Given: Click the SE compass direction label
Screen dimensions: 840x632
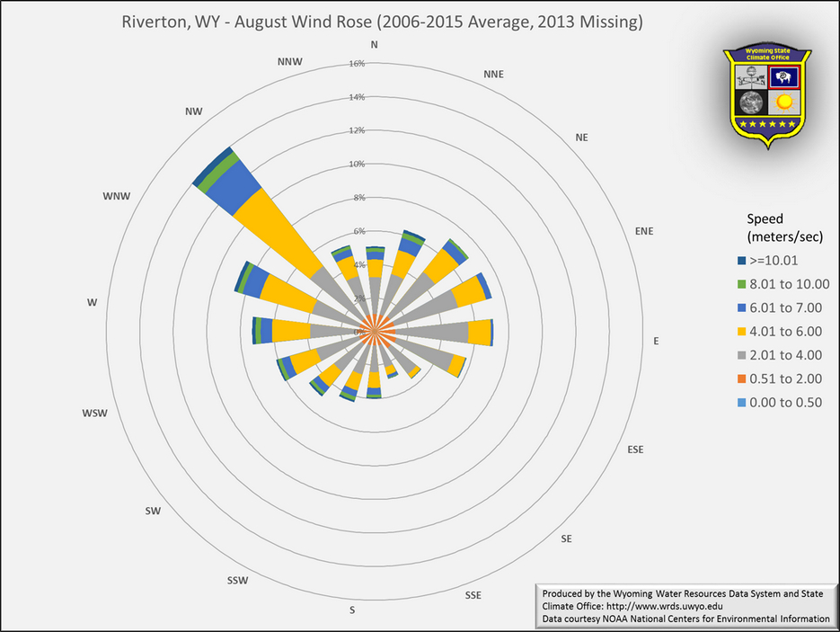Looking at the screenshot, I should point(566,539).
